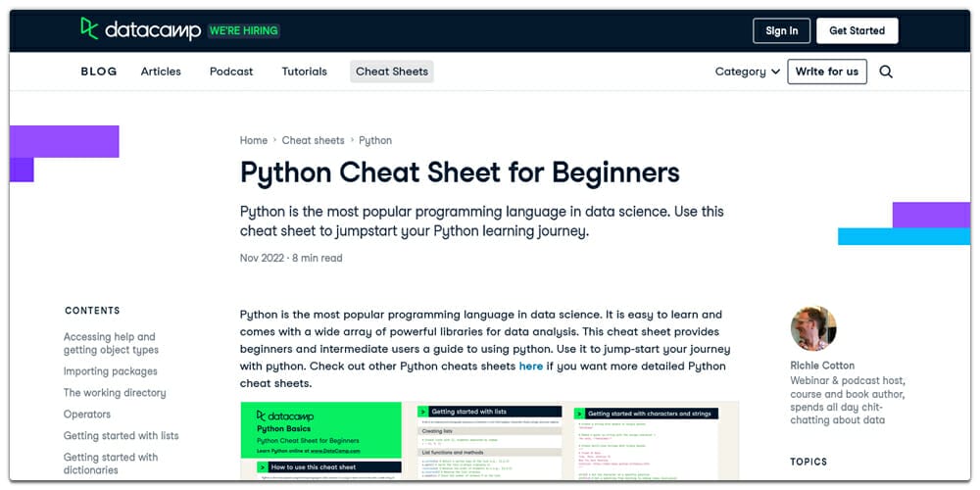
Task: Select the Cheat Sheets tab
Action: tap(392, 72)
